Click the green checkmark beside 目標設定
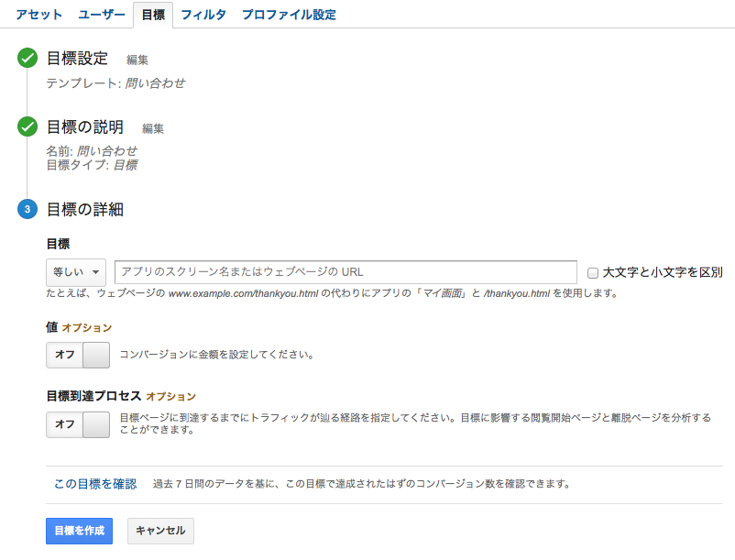Screen dimensions: 735x560 pyautogui.click(x=27, y=60)
